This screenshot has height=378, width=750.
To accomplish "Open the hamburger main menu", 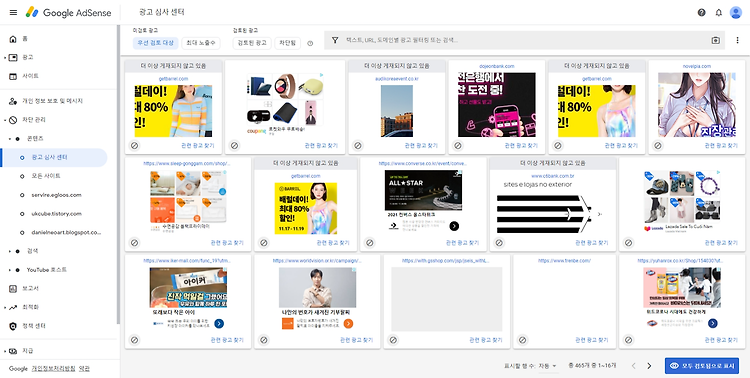I will (13, 12).
